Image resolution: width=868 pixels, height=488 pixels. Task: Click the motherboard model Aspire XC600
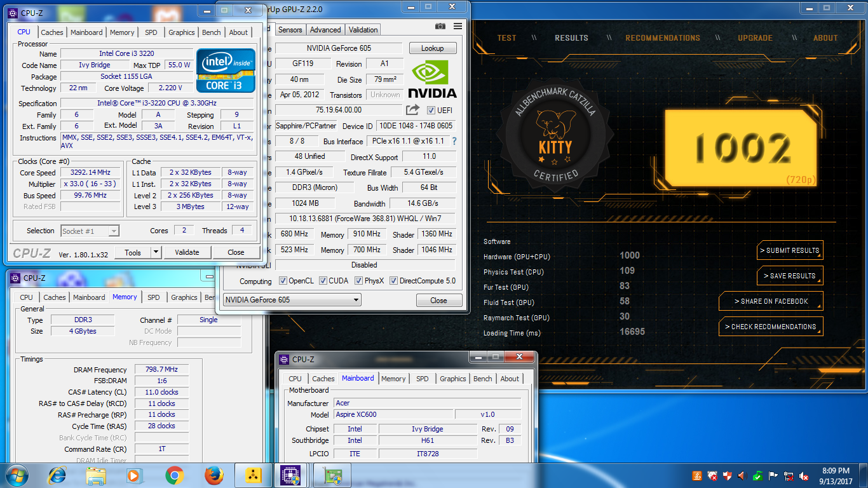click(x=393, y=414)
